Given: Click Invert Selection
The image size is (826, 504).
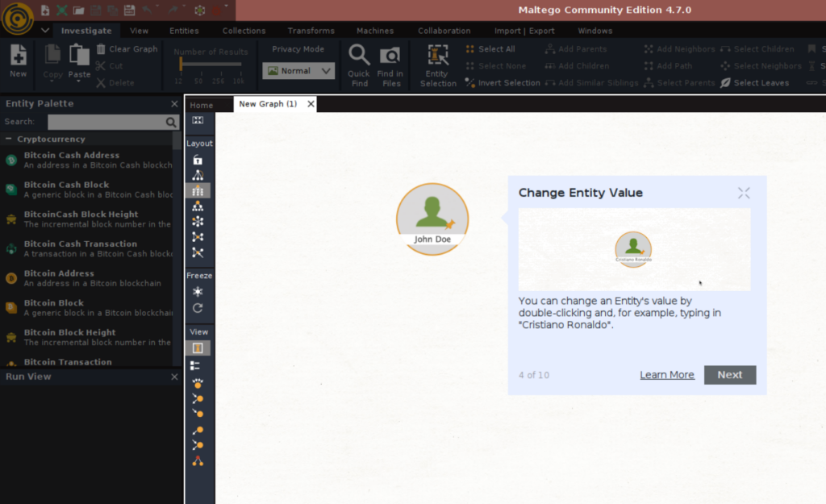Looking at the screenshot, I should (503, 83).
